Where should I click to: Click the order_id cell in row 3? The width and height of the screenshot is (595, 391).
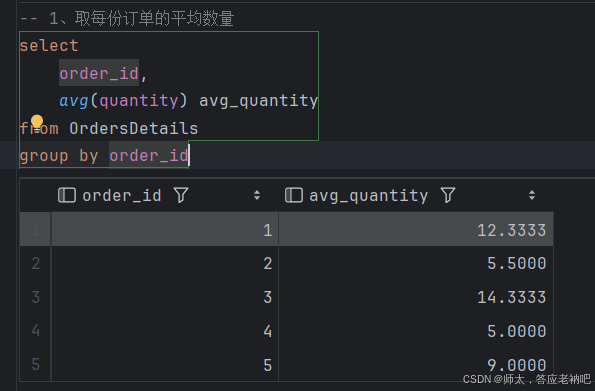(165, 297)
